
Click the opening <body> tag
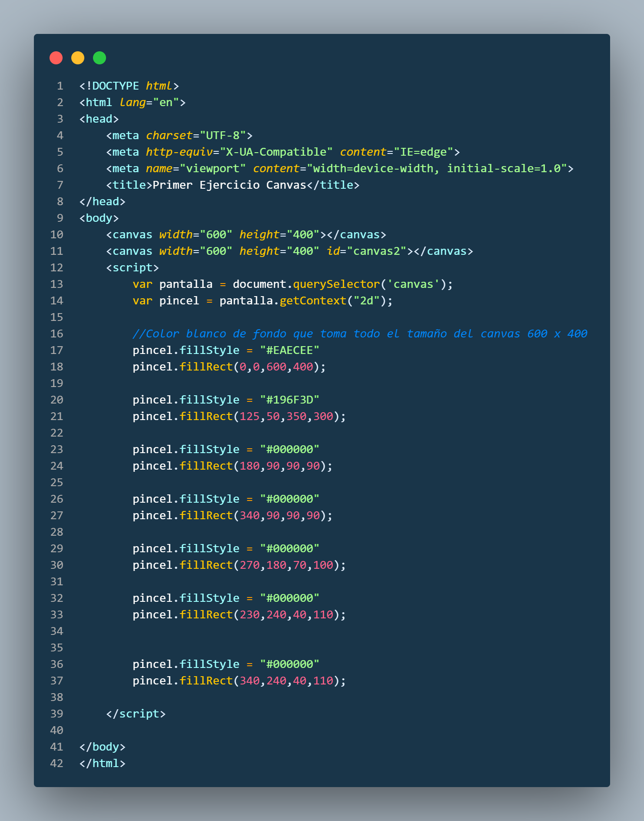[99, 218]
